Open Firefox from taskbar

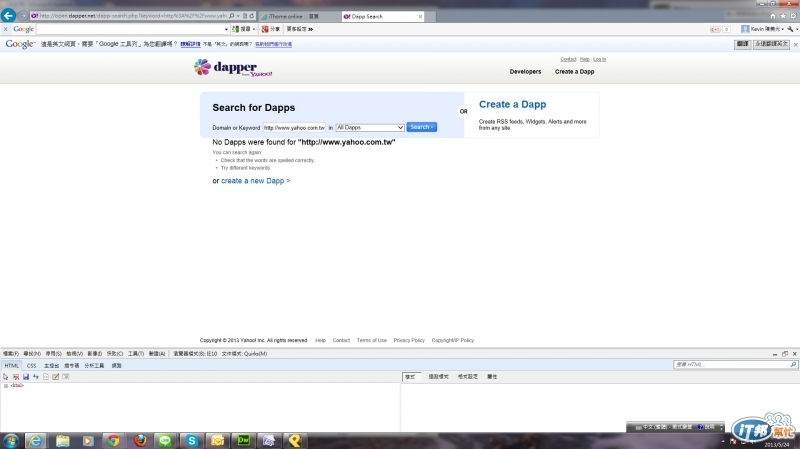coord(140,441)
